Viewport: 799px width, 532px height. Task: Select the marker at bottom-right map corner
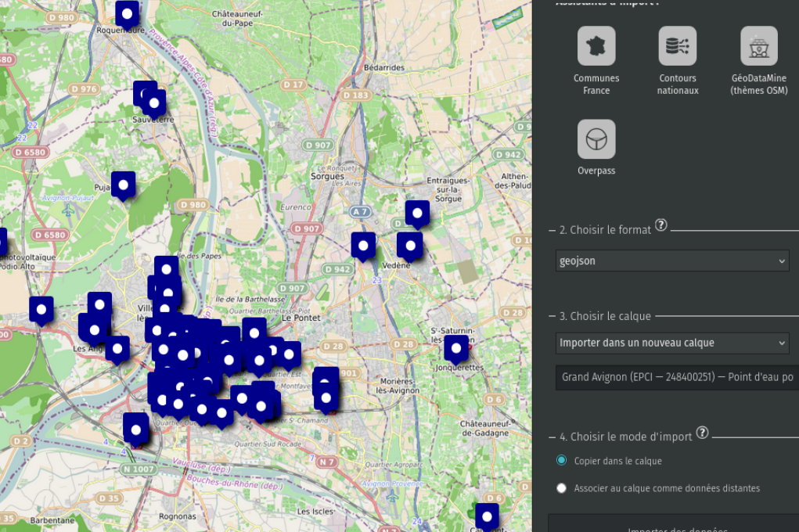coord(487,516)
